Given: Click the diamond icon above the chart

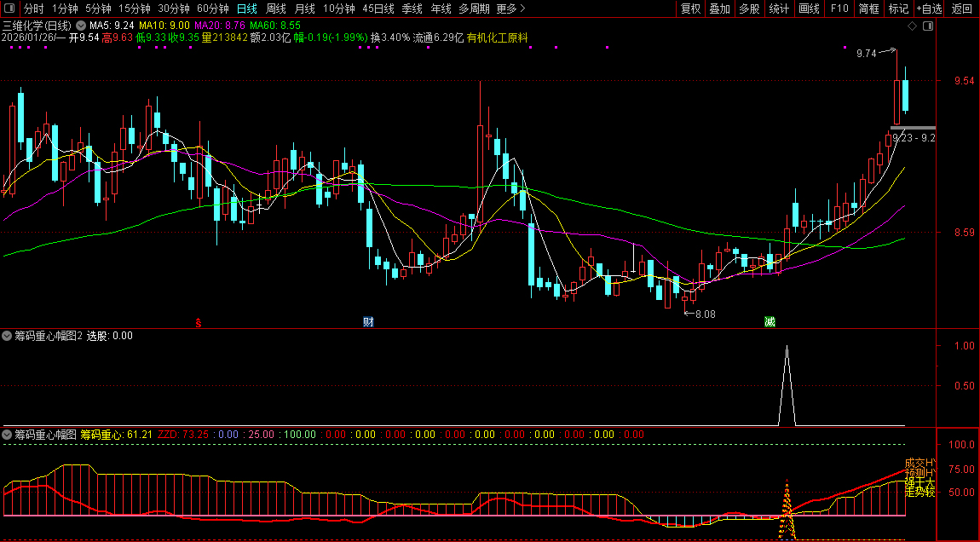Looking at the screenshot, I should pos(912,26).
